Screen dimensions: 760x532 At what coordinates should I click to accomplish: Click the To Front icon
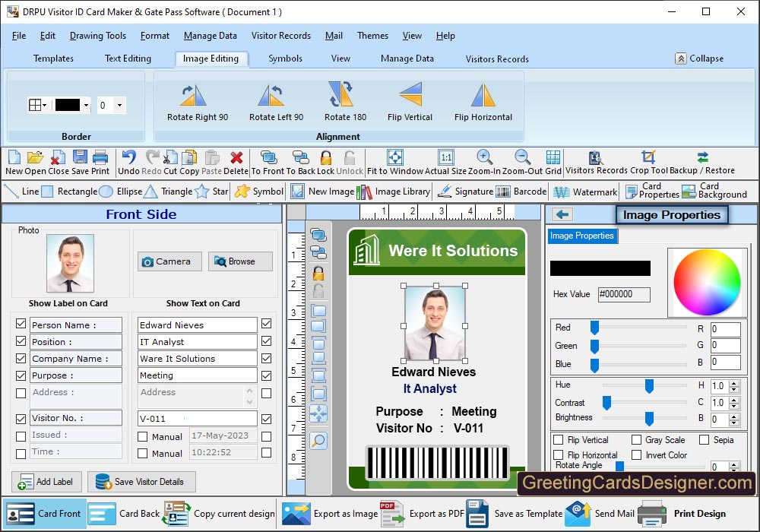(269, 157)
